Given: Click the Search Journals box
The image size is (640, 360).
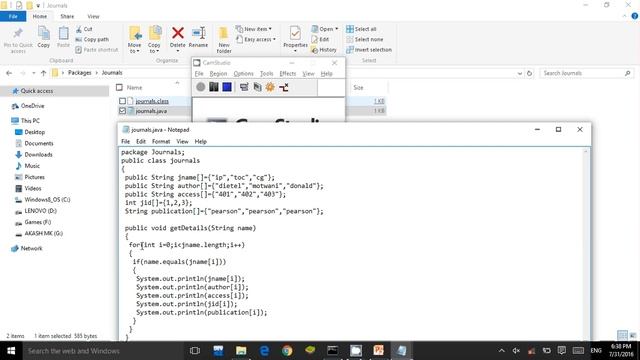Looking at the screenshot, I should pyautogui.click(x=587, y=73).
